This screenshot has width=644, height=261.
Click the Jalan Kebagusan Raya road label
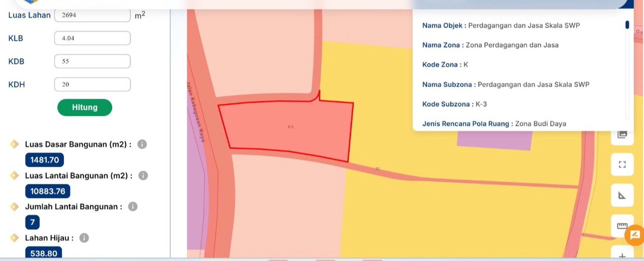pos(195,111)
